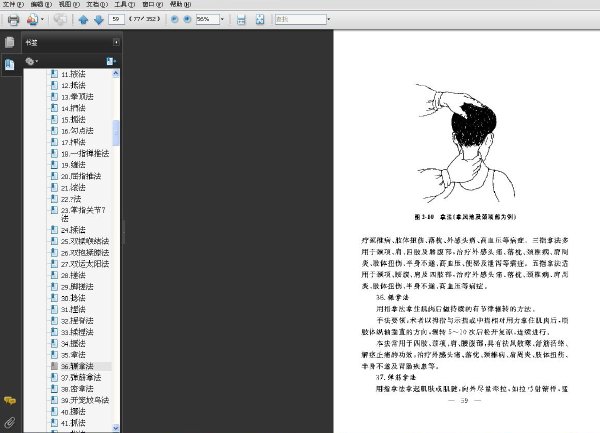This screenshot has width=600, height=433.
Task: Go to previous page with up arrow
Action: click(x=83, y=20)
